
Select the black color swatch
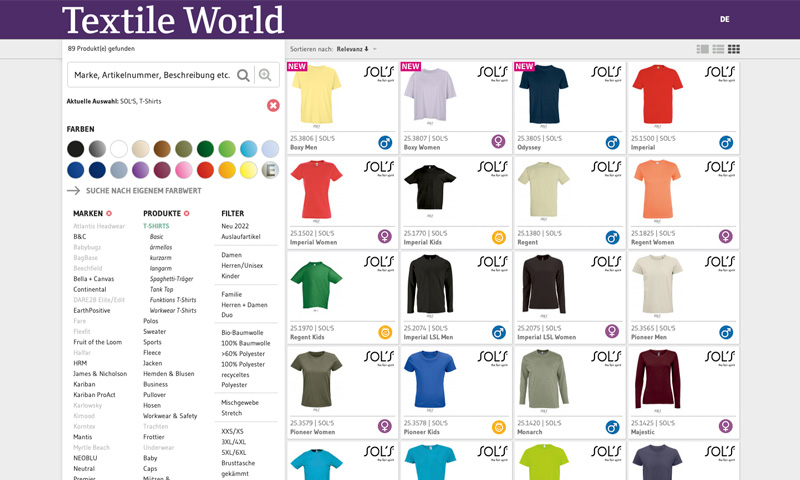click(76, 149)
